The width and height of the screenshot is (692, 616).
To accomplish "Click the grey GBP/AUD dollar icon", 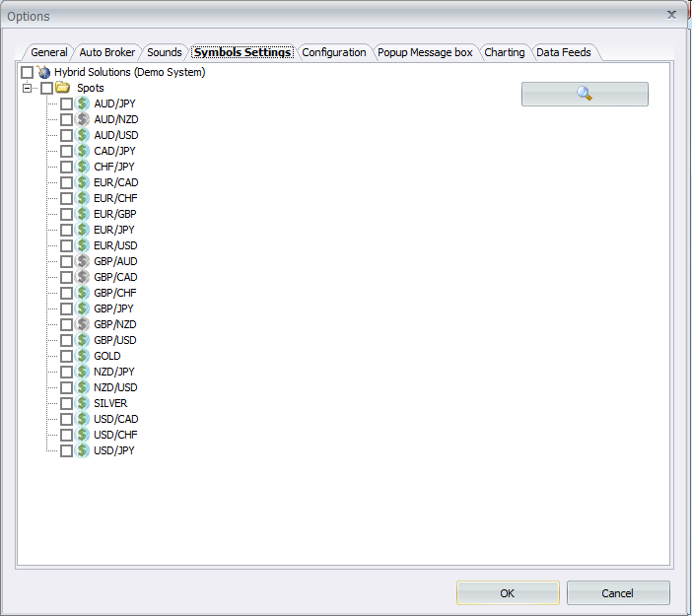I will click(x=82, y=261).
